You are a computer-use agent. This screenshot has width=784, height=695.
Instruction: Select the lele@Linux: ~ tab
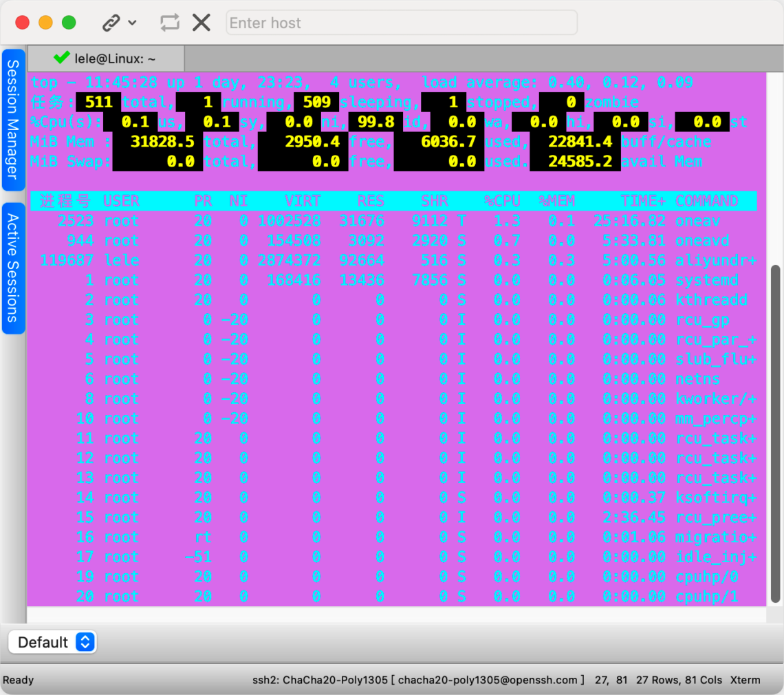(x=106, y=58)
